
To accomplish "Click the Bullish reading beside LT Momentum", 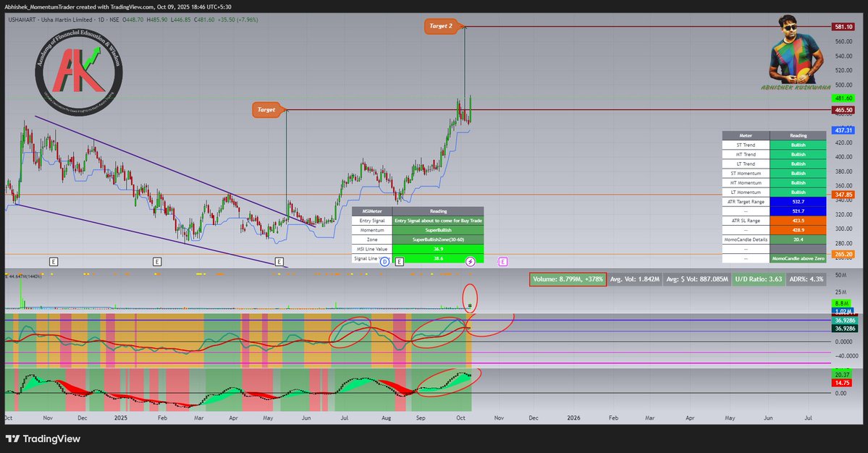I will [x=798, y=192].
